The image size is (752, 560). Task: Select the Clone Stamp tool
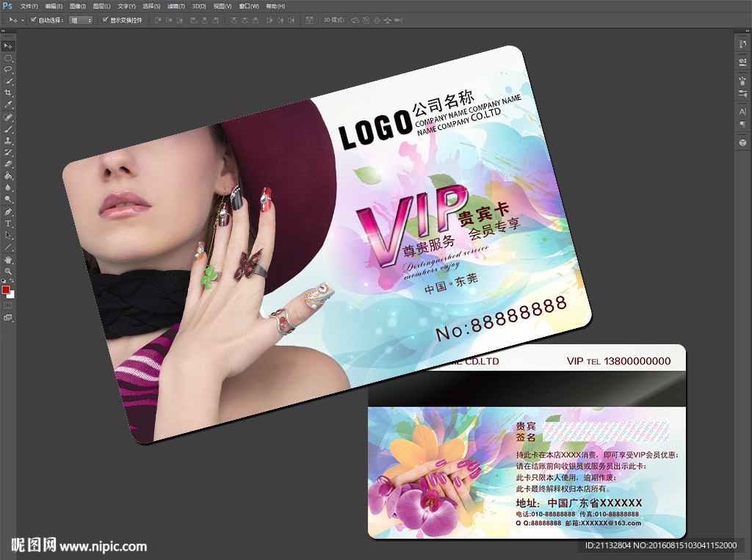point(8,141)
